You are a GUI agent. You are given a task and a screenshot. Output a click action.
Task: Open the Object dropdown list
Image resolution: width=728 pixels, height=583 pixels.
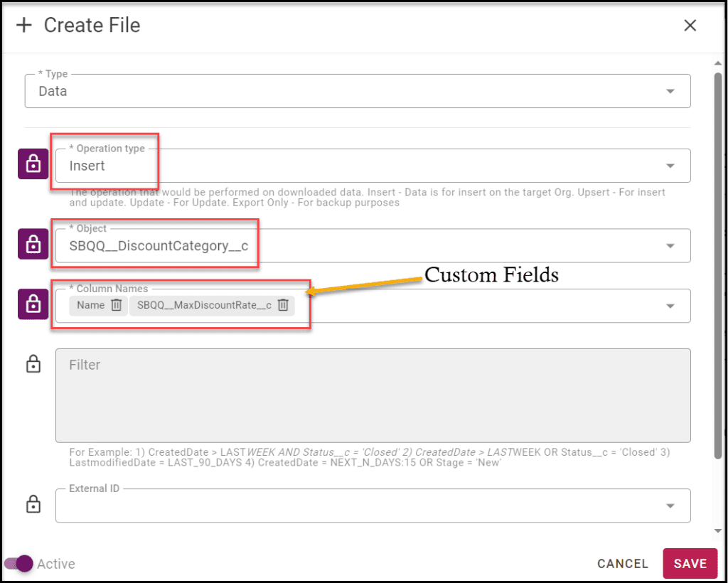pyautogui.click(x=670, y=246)
